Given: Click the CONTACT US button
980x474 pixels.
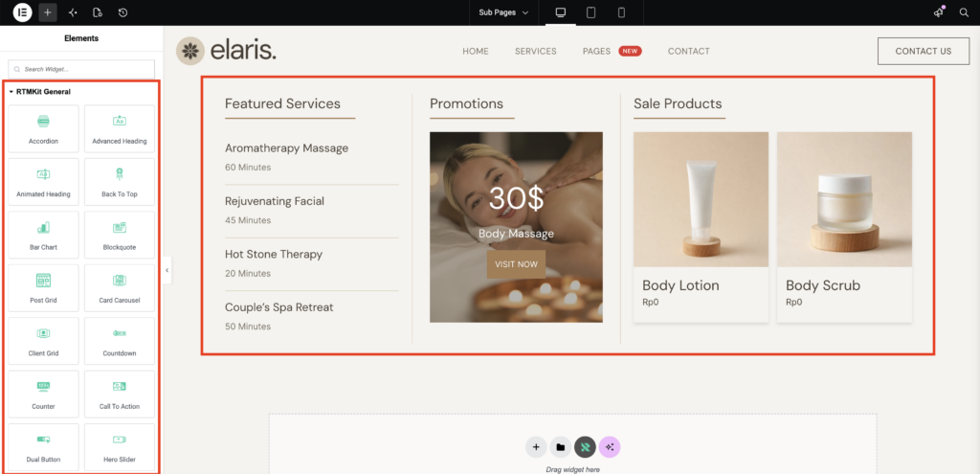Looking at the screenshot, I should pyautogui.click(x=924, y=52).
